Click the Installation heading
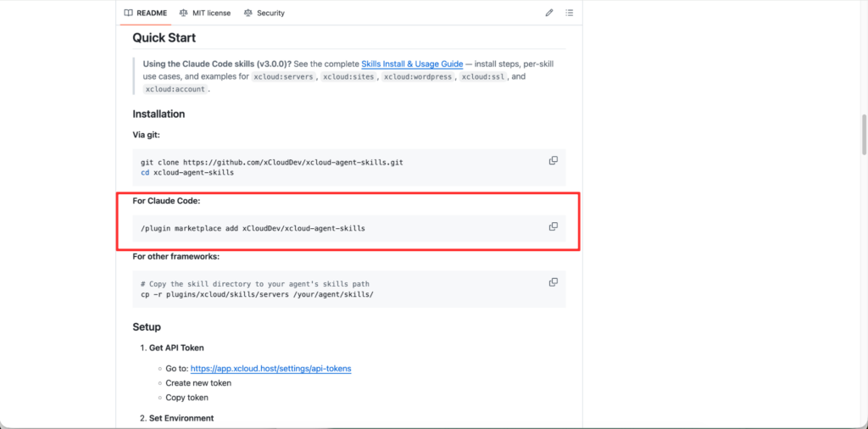Viewport: 868px width, 429px height. tap(159, 114)
